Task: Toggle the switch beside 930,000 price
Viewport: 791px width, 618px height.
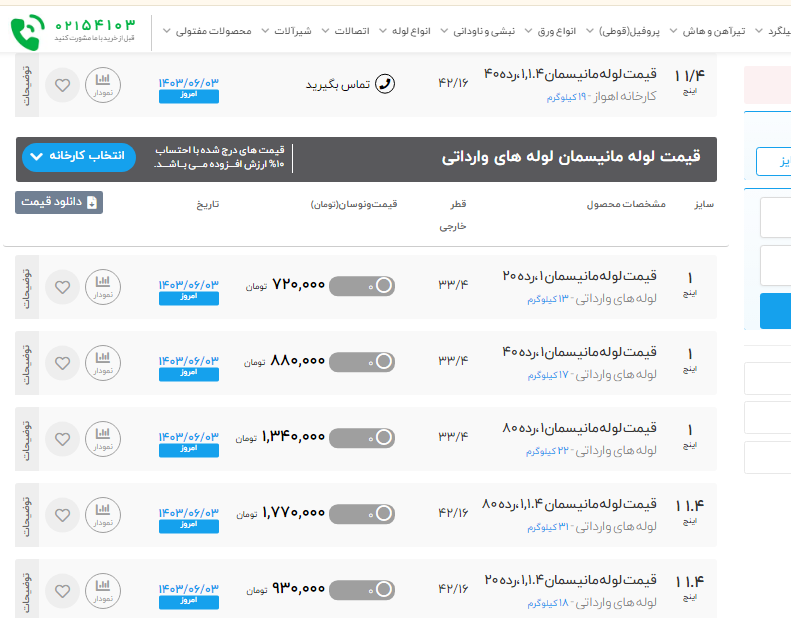Action: tap(362, 590)
